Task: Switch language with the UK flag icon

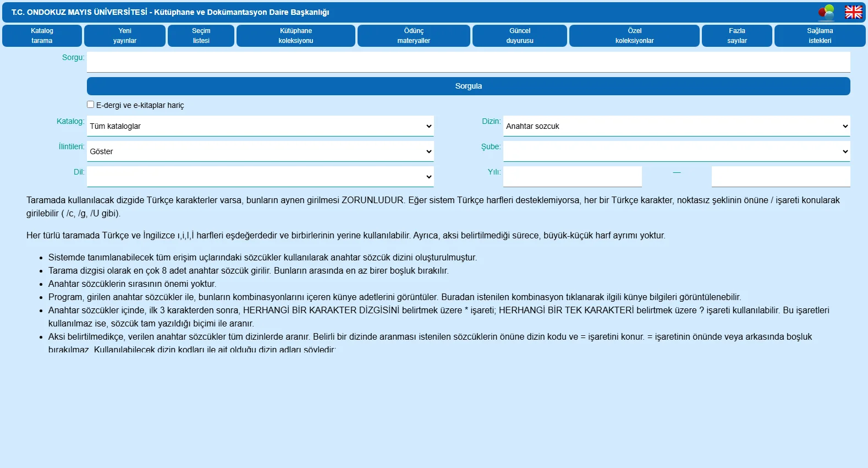Action: point(854,12)
